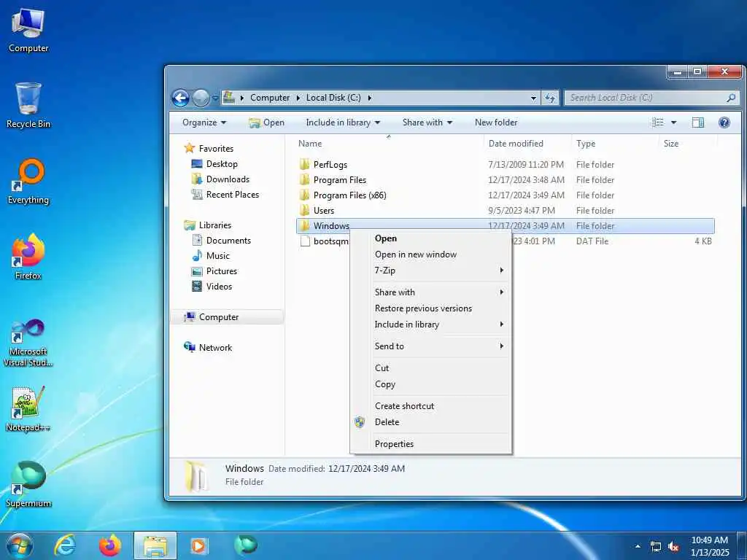The width and height of the screenshot is (747, 560).
Task: Select the Notepad++ desktop shortcut
Action: click(x=28, y=408)
